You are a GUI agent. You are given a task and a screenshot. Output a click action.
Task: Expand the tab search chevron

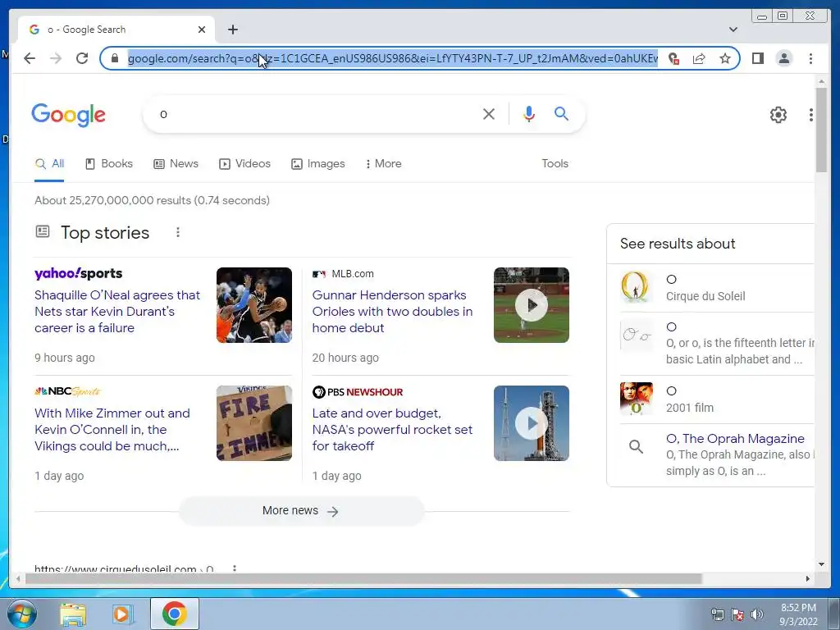tap(733, 30)
